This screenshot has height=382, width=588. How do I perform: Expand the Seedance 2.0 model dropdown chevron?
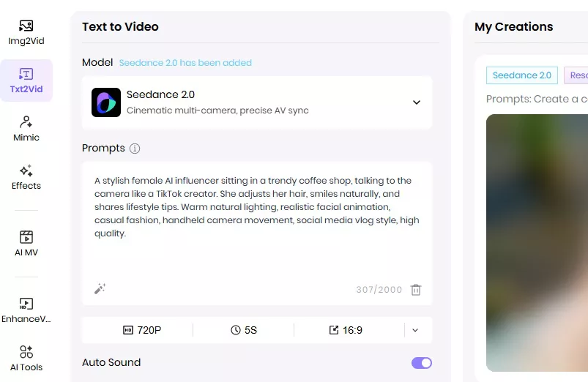click(416, 102)
